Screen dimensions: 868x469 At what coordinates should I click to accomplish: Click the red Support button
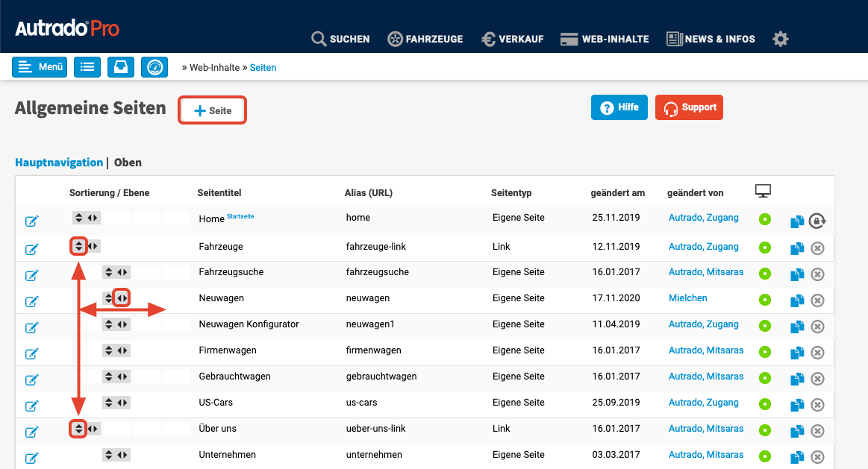[689, 107]
